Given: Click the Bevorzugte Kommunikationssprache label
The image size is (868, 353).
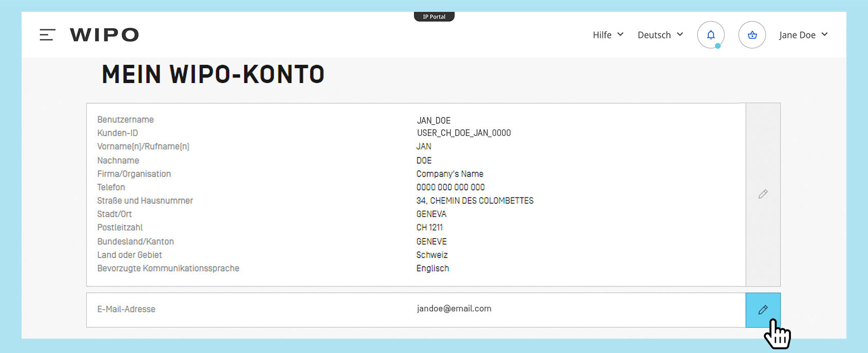Looking at the screenshot, I should click(x=168, y=268).
